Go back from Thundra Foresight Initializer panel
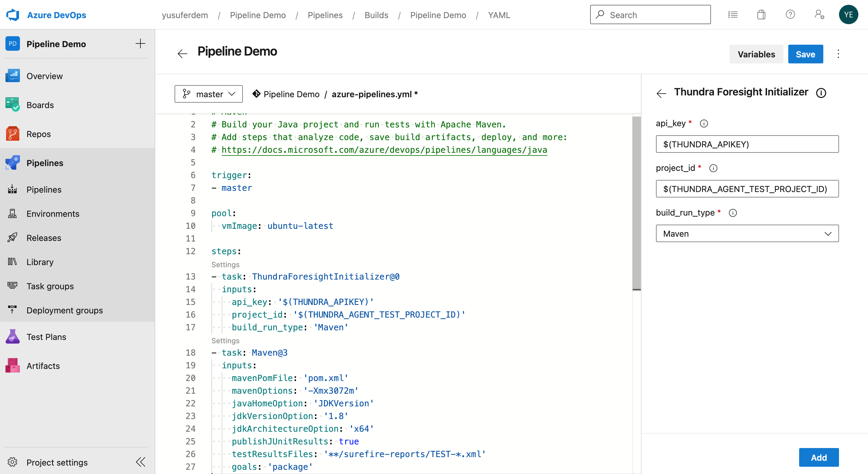868x474 pixels. click(x=661, y=94)
